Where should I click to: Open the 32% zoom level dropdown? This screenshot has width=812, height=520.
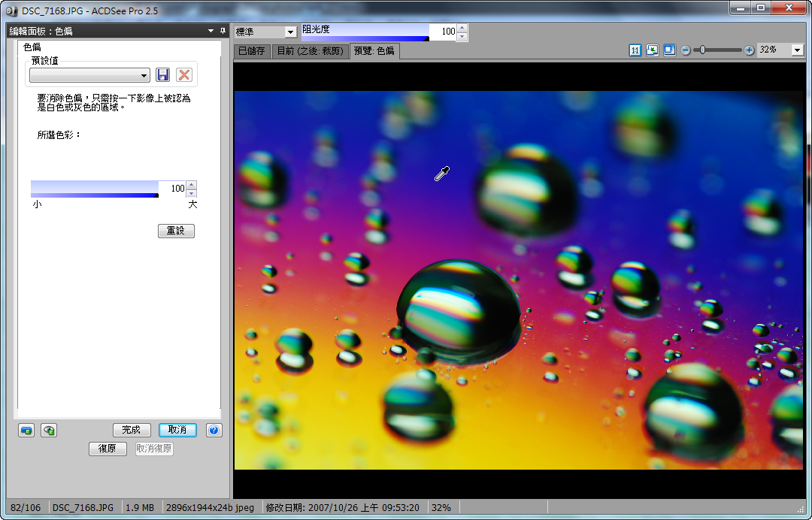(x=797, y=50)
